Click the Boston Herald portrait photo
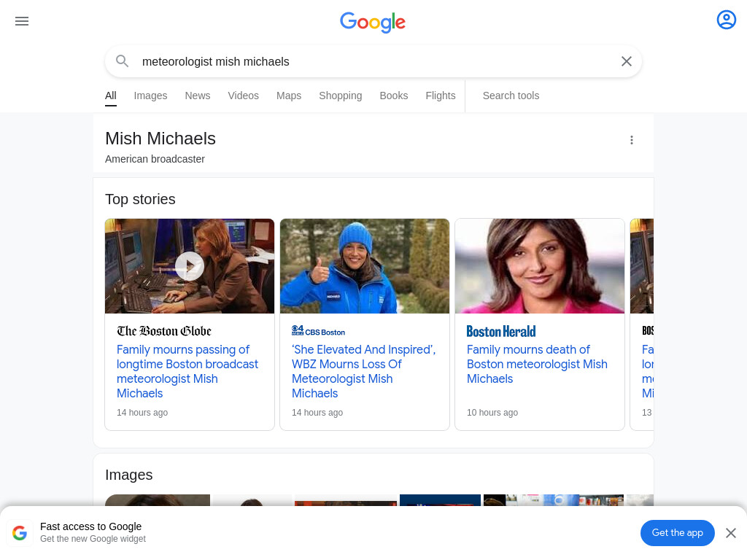This screenshot has width=747, height=560. tap(540, 266)
